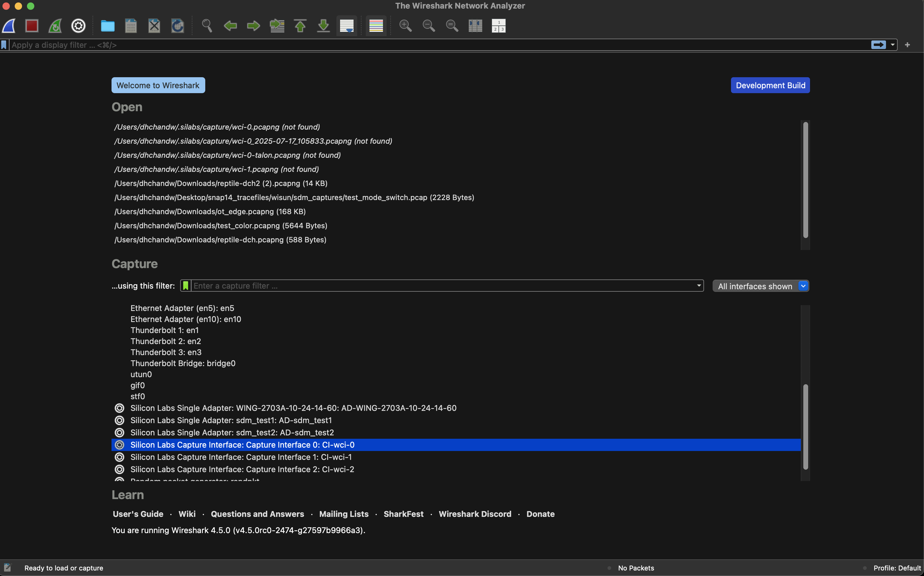Click the shark fin start capture icon
This screenshot has width=924, height=576.
pyautogui.click(x=9, y=26)
